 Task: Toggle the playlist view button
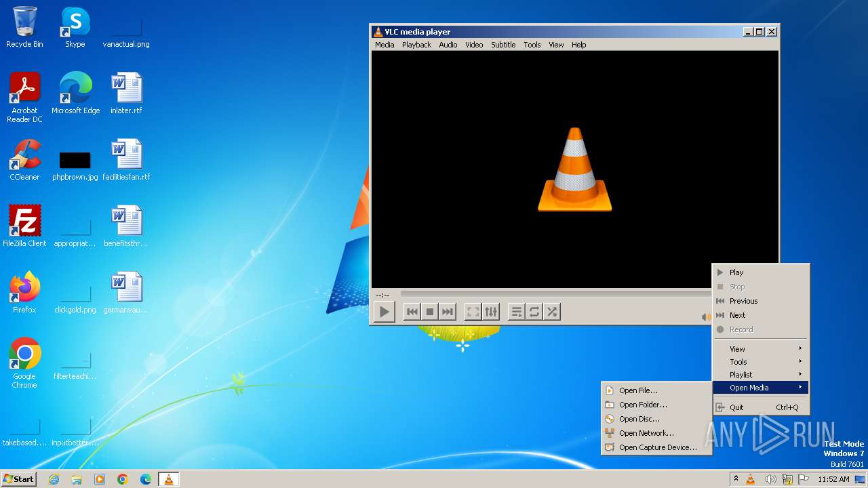517,312
